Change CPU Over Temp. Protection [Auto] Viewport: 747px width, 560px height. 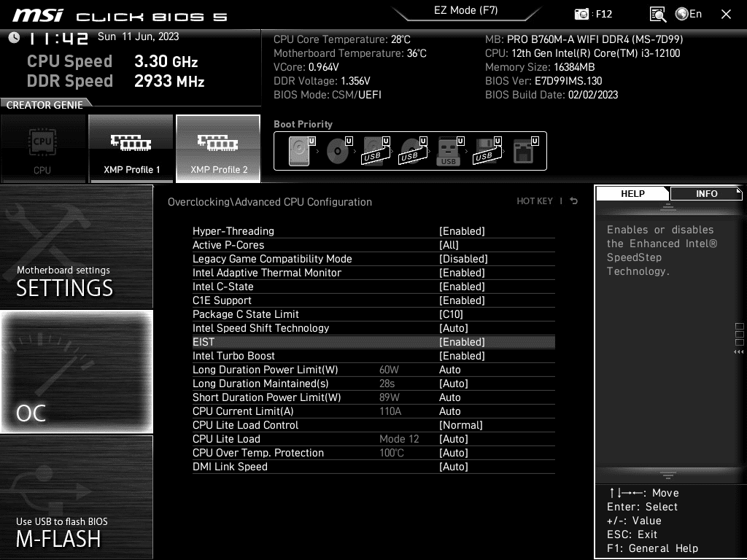(454, 452)
